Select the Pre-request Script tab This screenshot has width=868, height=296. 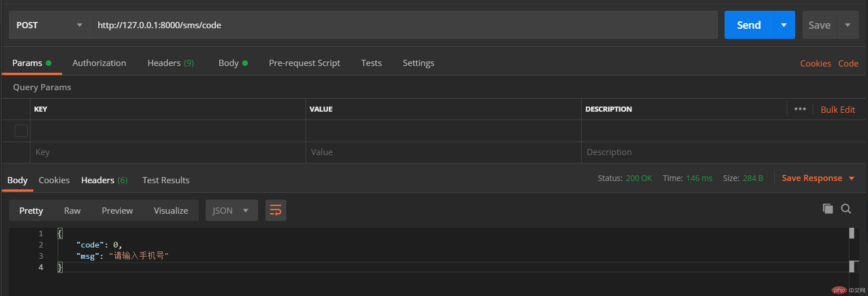304,63
